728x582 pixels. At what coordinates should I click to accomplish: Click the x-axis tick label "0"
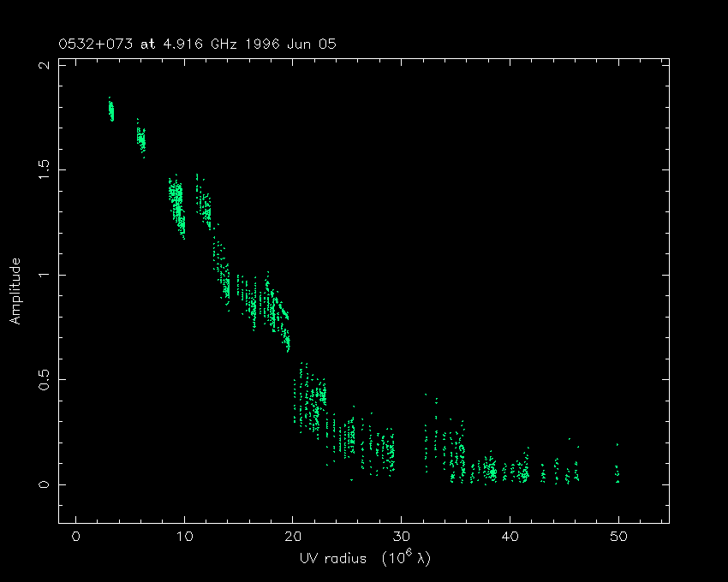[76, 537]
